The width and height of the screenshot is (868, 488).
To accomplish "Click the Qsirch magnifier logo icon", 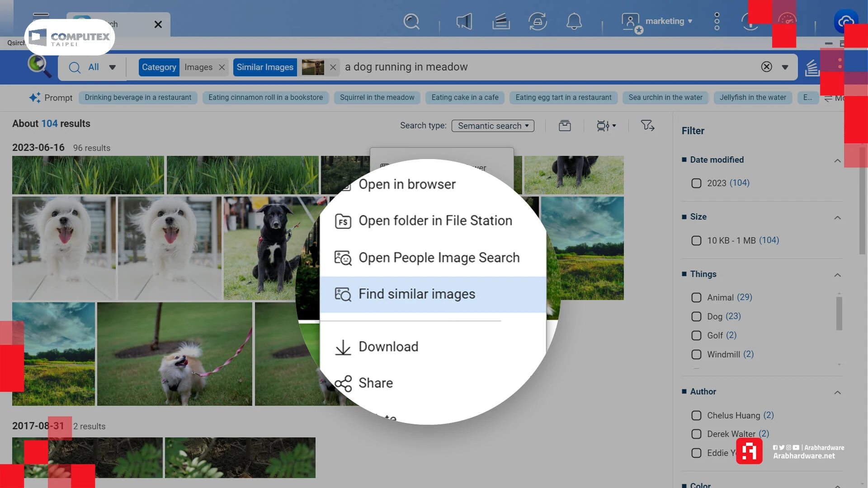I will pyautogui.click(x=39, y=66).
